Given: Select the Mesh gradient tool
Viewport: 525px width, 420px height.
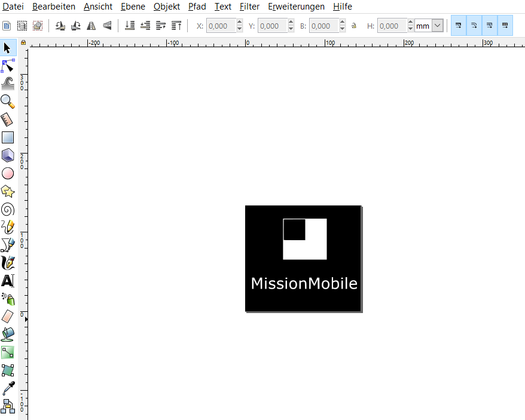Looking at the screenshot, I should (x=7, y=370).
